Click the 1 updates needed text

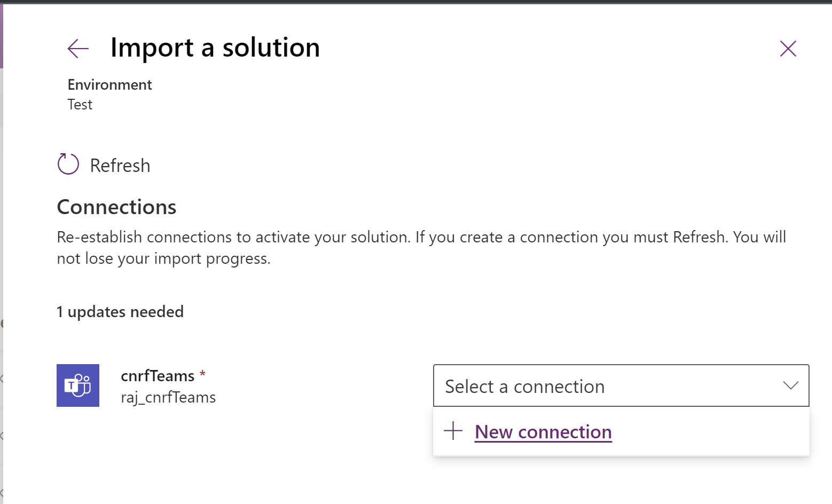tap(120, 312)
